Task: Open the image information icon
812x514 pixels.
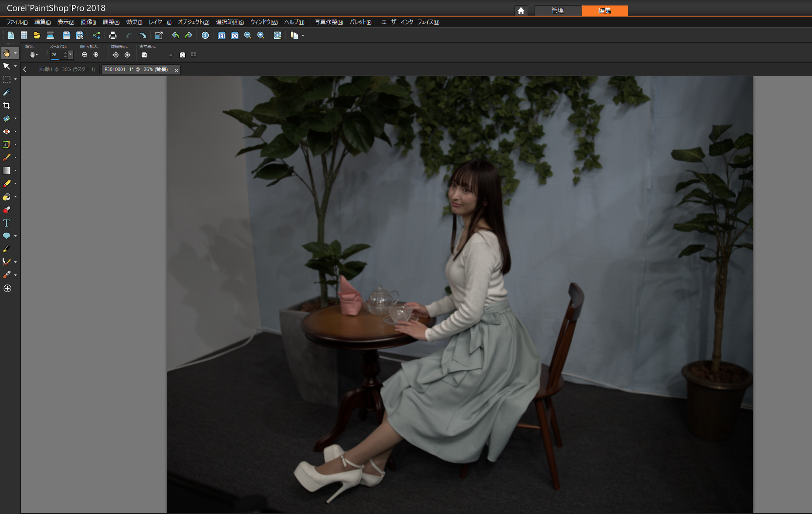Action: pos(205,35)
